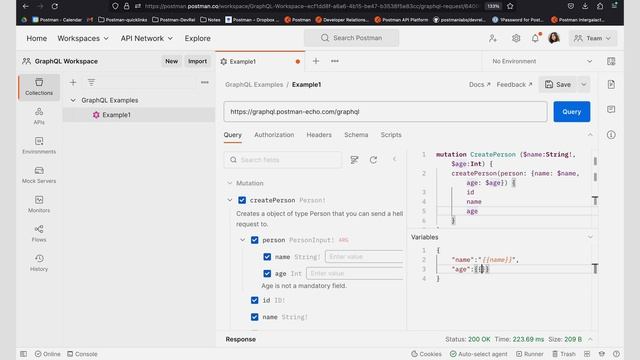Open a new tab with the plus icon
Image resolution: width=640 pixels, height=360 pixels.
click(x=316, y=61)
